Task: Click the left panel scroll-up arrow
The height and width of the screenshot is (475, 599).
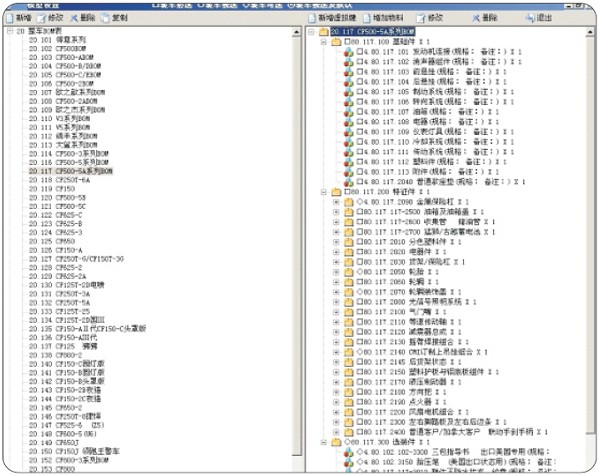Action: click(296, 32)
